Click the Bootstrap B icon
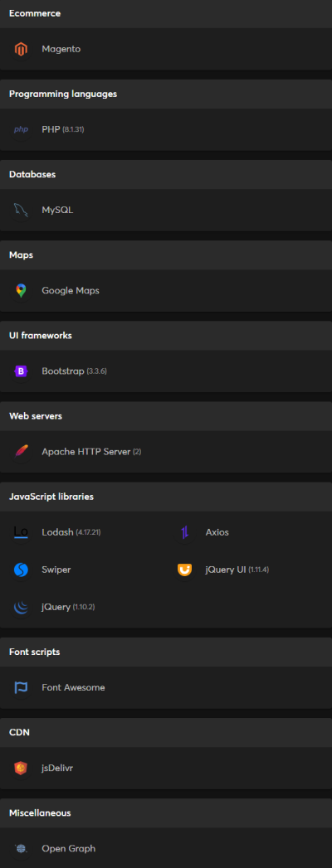 (21, 371)
